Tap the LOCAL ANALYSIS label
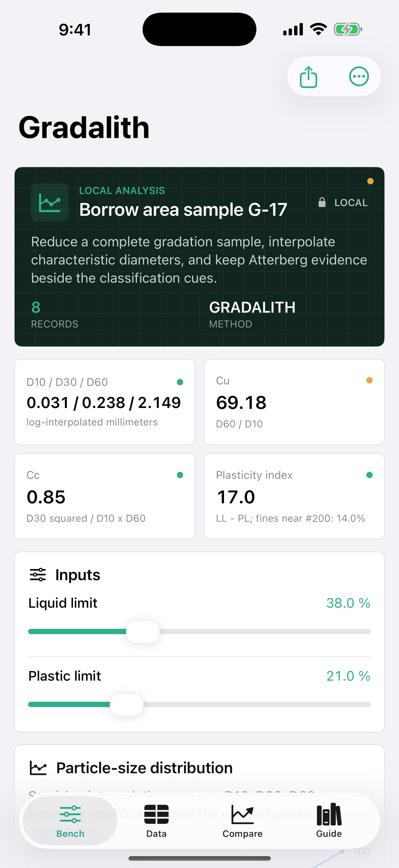Image resolution: width=399 pixels, height=868 pixels. pos(122,191)
